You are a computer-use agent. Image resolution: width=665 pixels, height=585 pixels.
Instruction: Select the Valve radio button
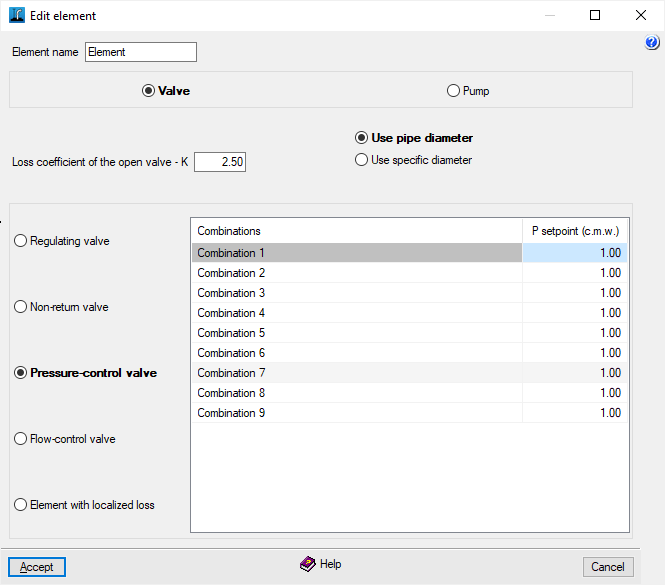click(x=149, y=90)
